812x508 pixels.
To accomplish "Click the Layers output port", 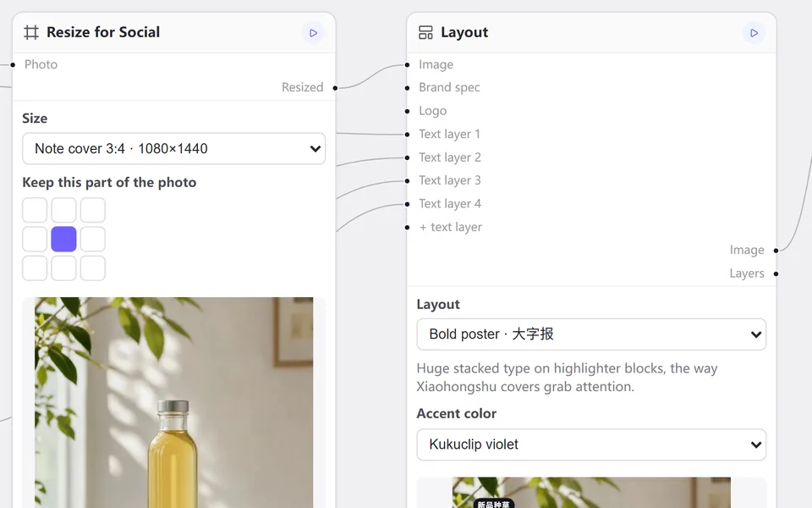I will [x=776, y=273].
